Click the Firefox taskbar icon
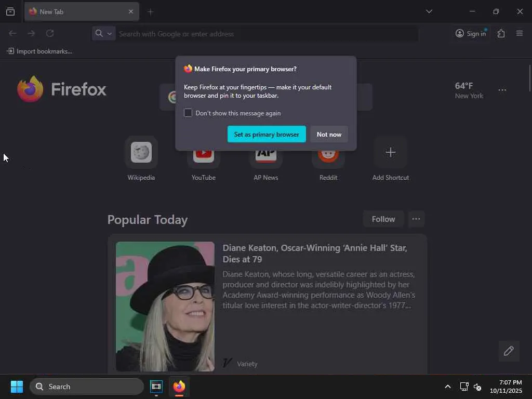The height and width of the screenshot is (399, 532). pos(179,387)
